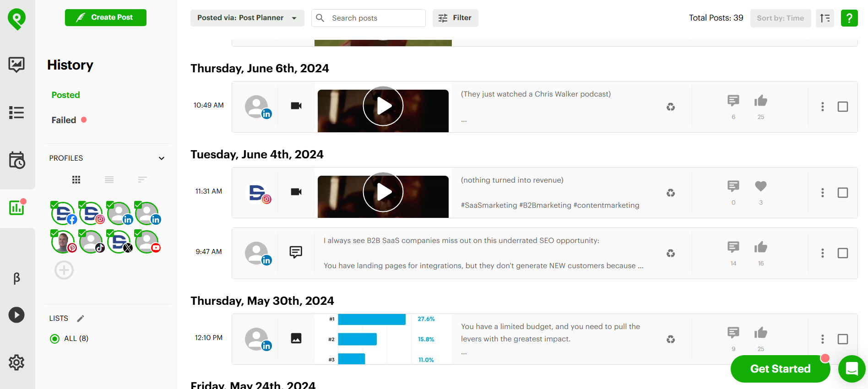Play the 11:31 AM post video

[x=383, y=192]
